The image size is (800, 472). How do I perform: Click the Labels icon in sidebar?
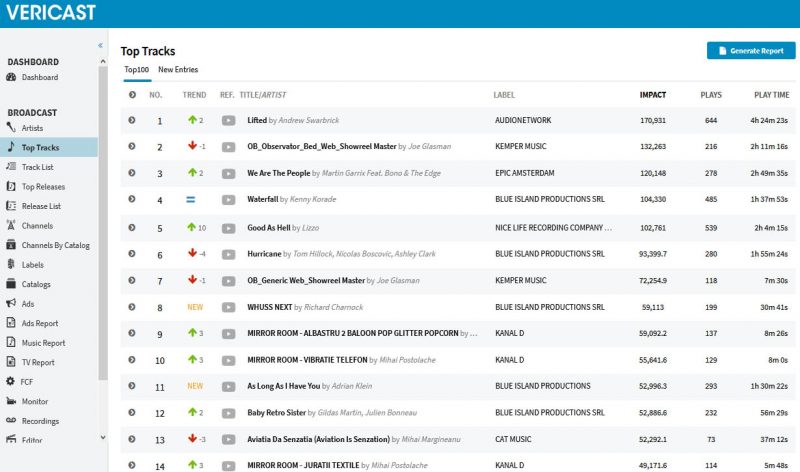coord(11,264)
